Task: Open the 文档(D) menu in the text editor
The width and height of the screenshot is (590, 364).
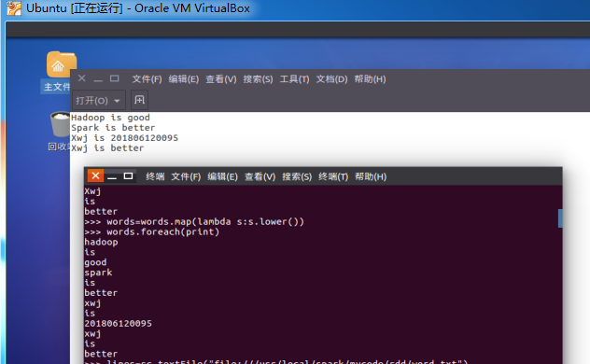Action: click(x=331, y=79)
